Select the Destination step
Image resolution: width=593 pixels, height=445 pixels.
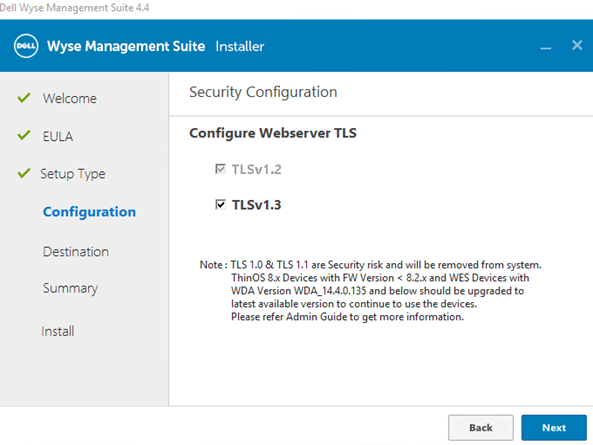coord(76,252)
